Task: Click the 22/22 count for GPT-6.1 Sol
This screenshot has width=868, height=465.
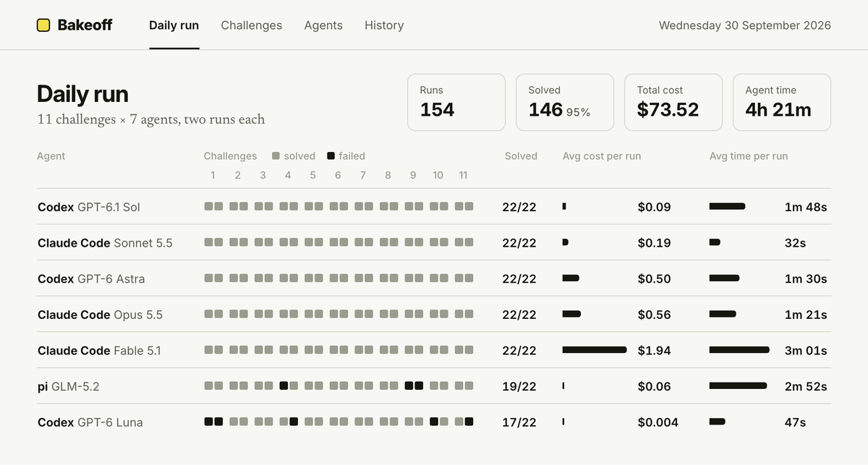Action: pos(519,208)
